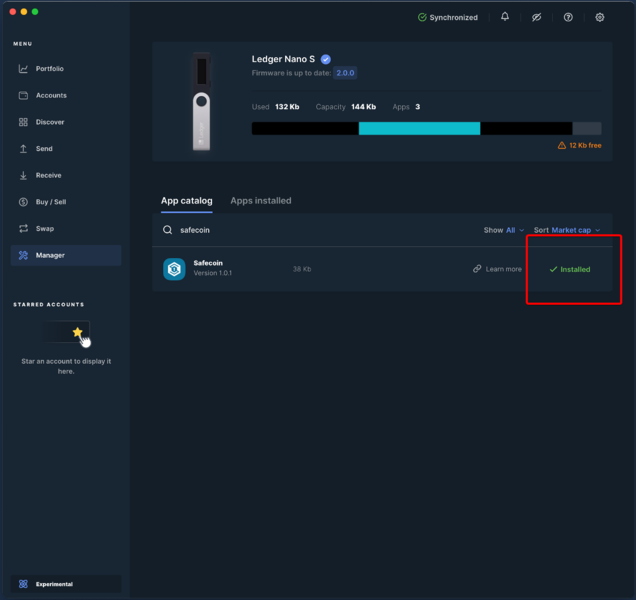Click the yellow star in Starred Accounts
This screenshot has height=600, width=636.
click(77, 332)
